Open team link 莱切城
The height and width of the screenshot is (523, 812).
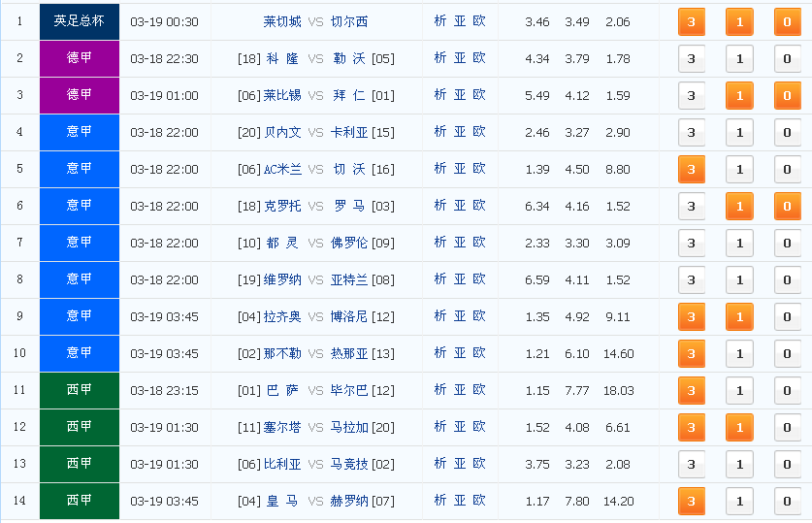point(282,21)
